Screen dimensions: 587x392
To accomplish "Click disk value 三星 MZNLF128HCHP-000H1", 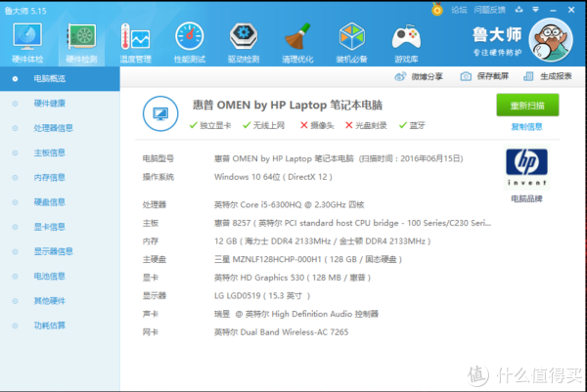I will point(308,259).
